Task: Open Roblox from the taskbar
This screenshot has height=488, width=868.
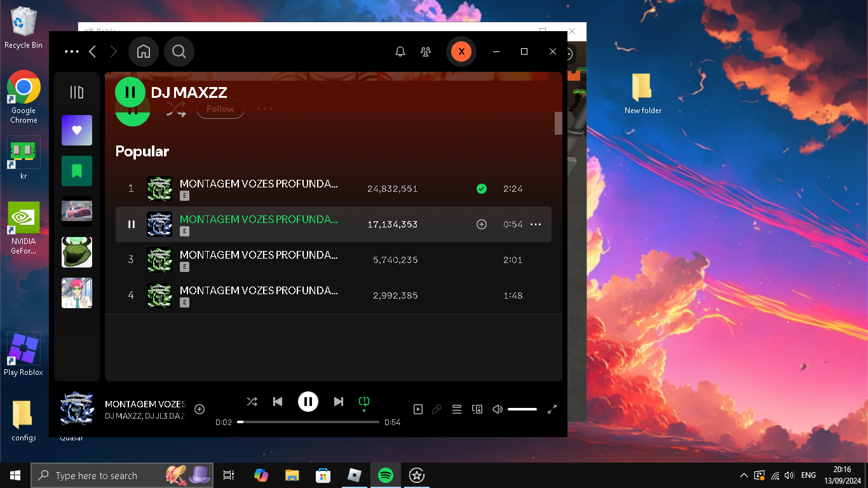Action: coord(355,475)
